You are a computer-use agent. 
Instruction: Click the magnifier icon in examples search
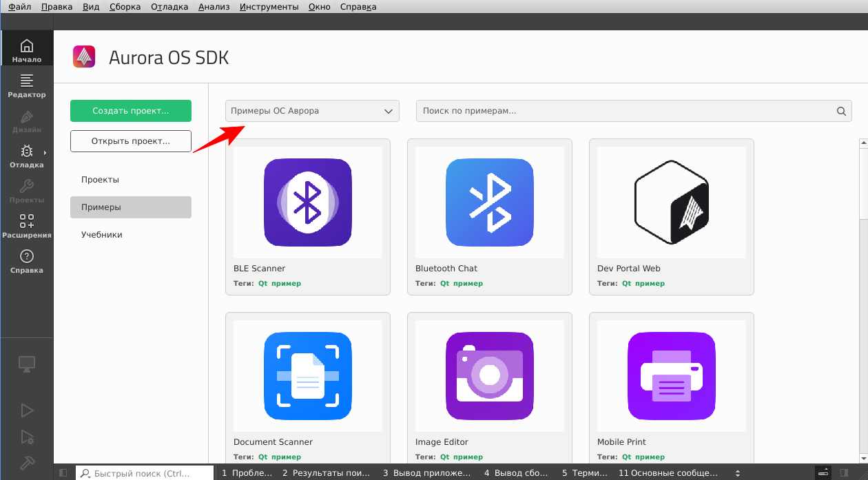840,111
